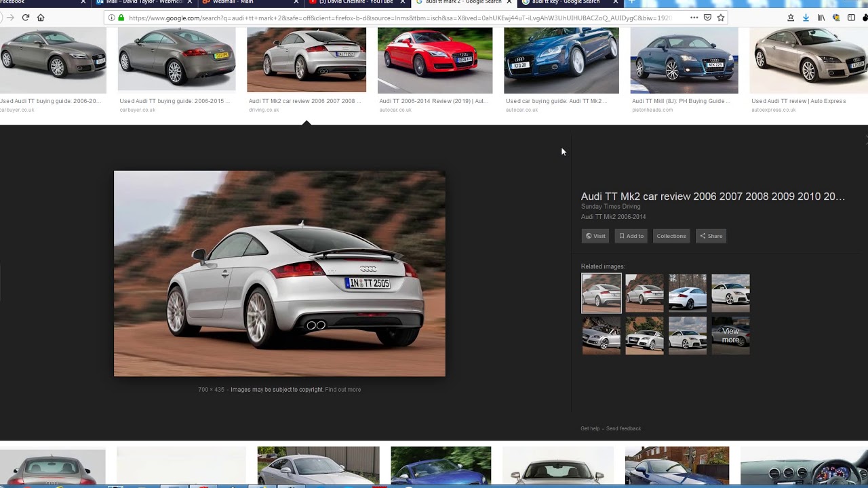Save page to Pocket icon
This screenshot has height=488, width=868.
point(707,18)
